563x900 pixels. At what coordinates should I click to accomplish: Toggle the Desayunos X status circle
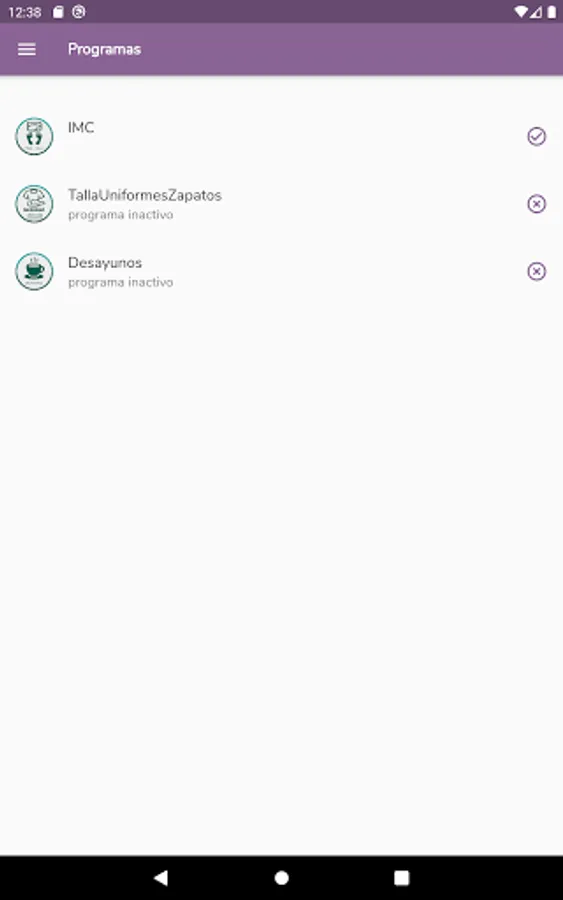(537, 271)
